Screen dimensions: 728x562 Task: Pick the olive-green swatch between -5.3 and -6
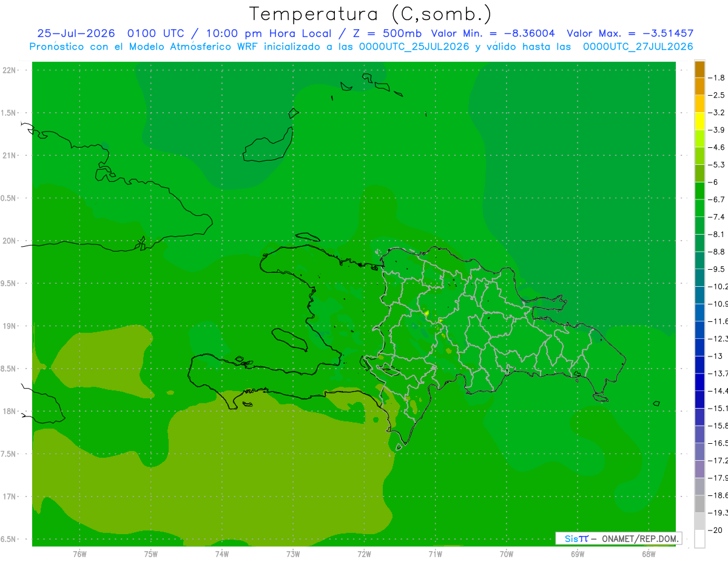(699, 173)
